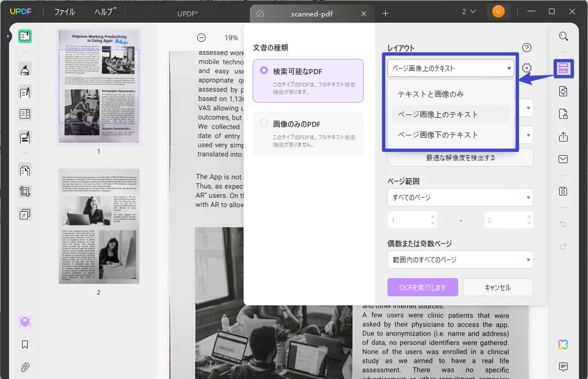This screenshot has width=588, height=379.
Task: Select the Comment highlighter tool
Action: point(25,70)
